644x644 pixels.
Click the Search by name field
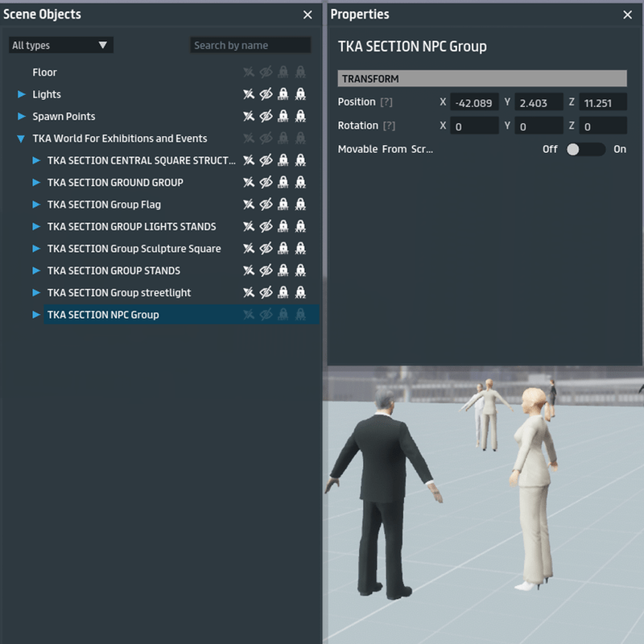tap(250, 45)
